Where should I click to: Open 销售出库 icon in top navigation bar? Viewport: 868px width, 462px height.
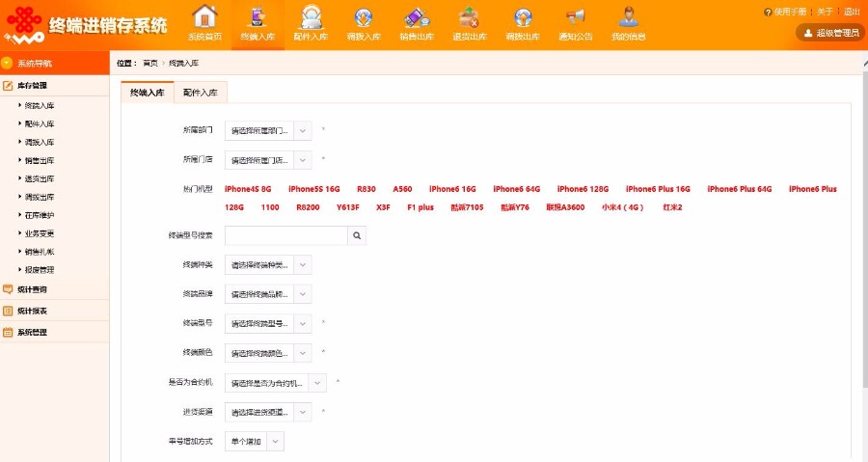(417, 16)
